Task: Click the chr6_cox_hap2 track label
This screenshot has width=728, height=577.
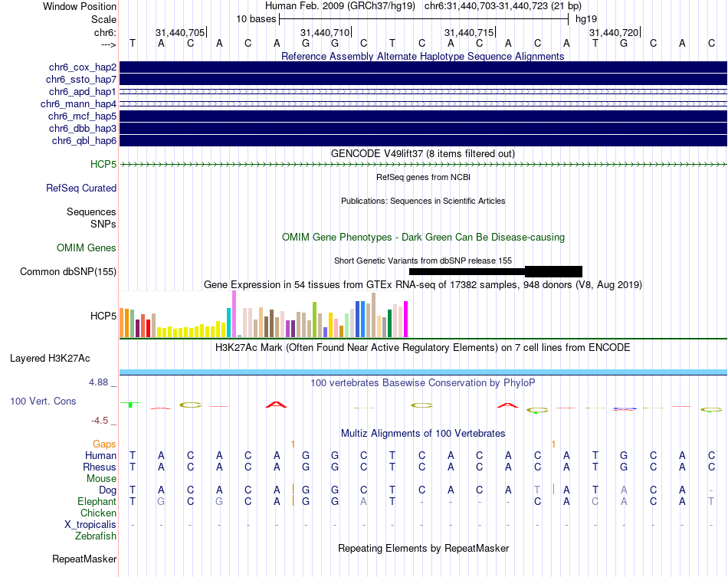Action: coord(82,67)
